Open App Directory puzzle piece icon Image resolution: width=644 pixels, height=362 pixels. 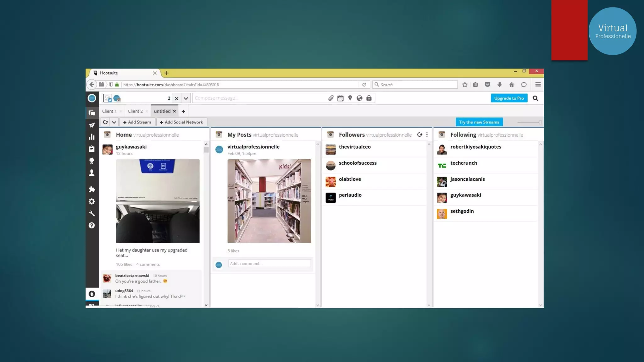tap(92, 189)
